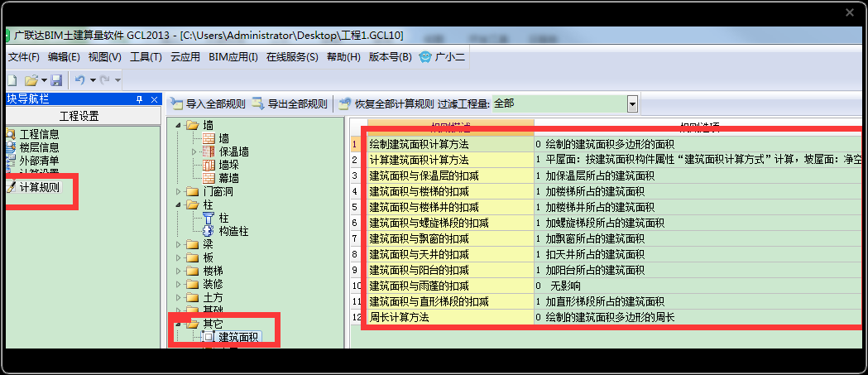868x375 pixels.
Task: Select 工程信息 in navigation panel
Action: coord(39,135)
